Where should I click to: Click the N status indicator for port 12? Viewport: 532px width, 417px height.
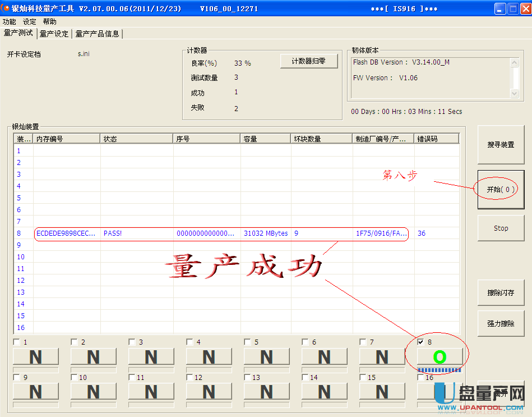click(209, 391)
